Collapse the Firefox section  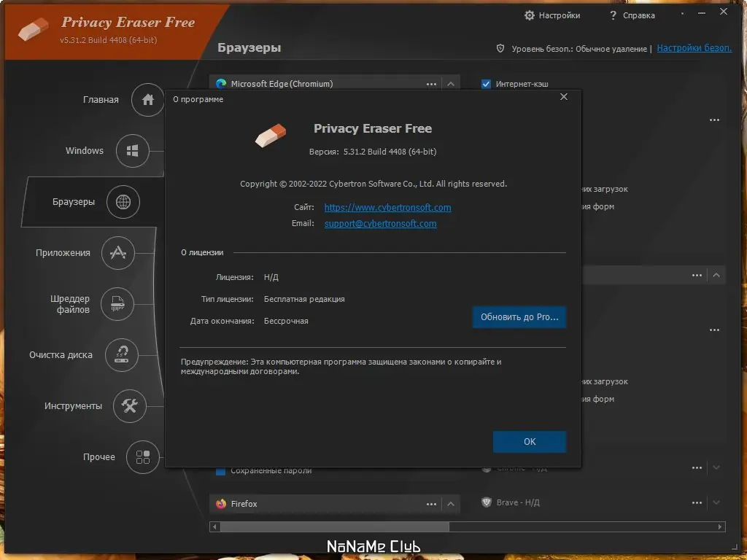[x=451, y=505]
